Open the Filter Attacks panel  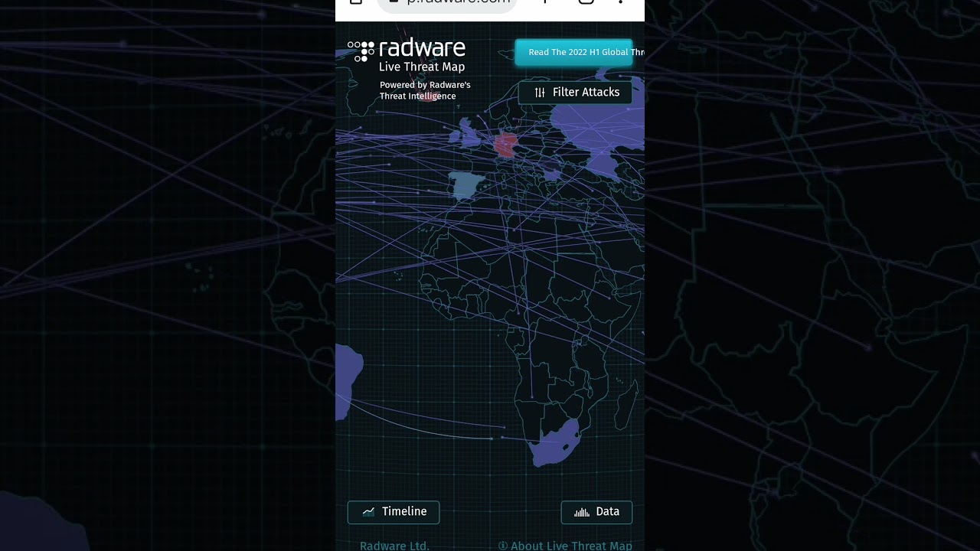tap(576, 92)
